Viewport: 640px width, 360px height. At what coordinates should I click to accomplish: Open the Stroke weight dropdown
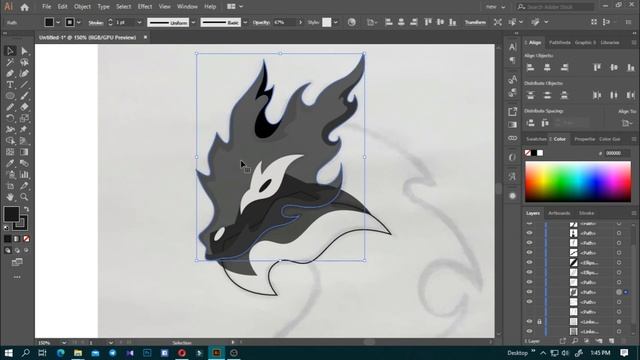tap(139, 22)
